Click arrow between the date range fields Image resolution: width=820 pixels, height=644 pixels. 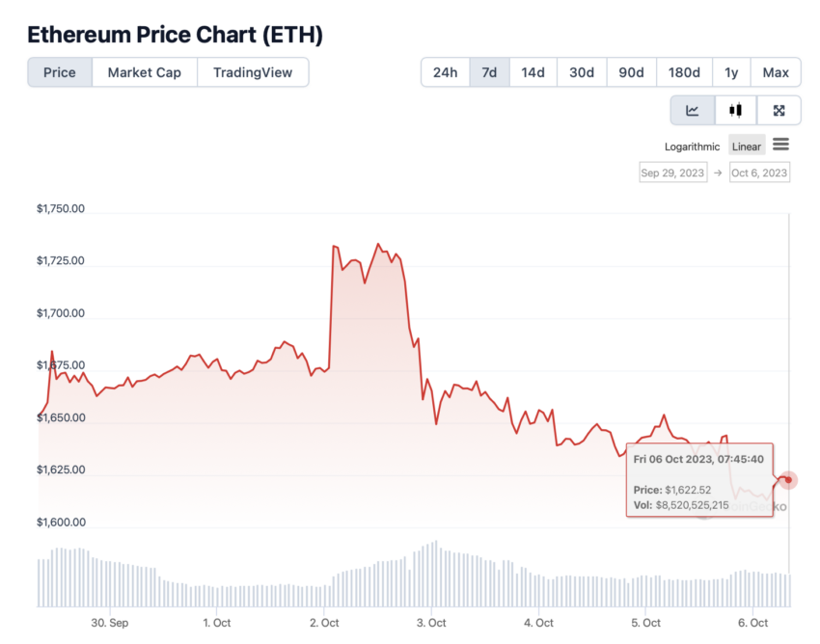718,173
